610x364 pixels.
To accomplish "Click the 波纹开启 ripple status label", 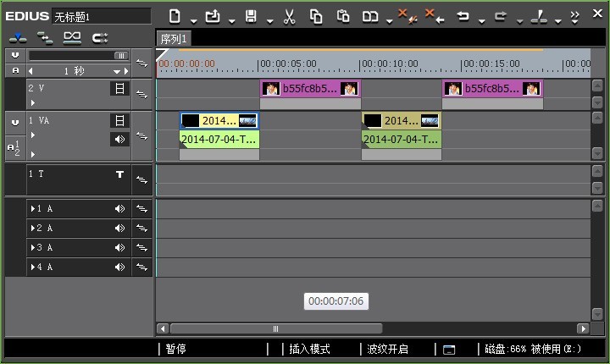I will tap(387, 349).
